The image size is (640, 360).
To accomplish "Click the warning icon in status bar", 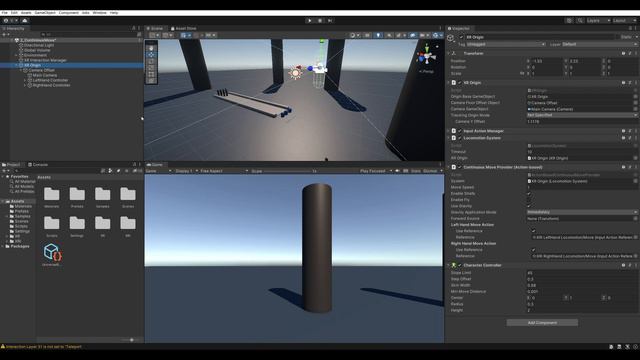I will (3, 347).
